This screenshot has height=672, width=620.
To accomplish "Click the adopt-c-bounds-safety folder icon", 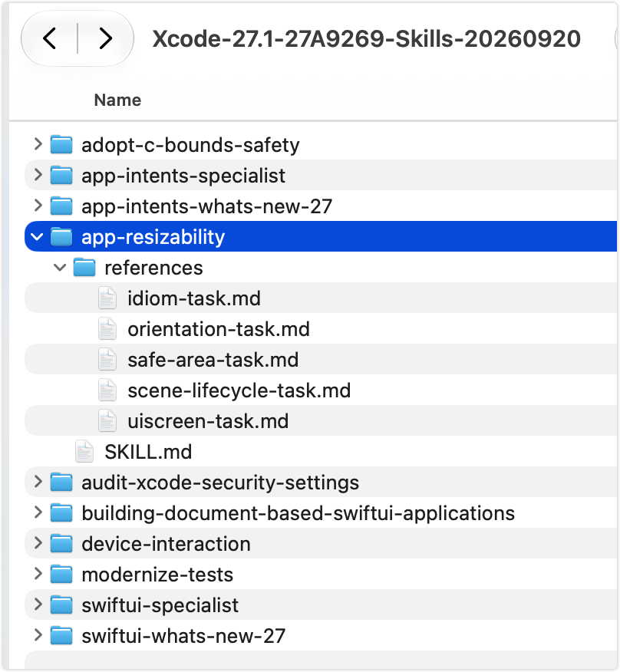I will pyautogui.click(x=61, y=144).
